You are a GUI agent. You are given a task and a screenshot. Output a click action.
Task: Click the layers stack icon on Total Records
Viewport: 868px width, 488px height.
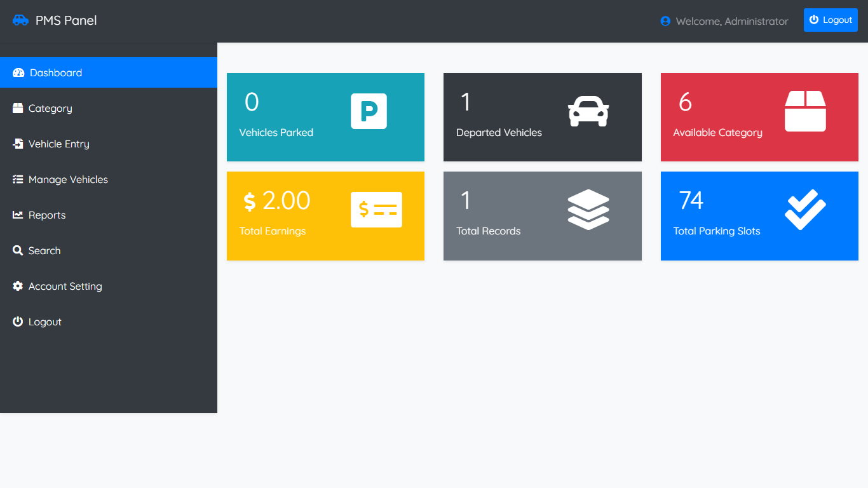pyautogui.click(x=588, y=210)
